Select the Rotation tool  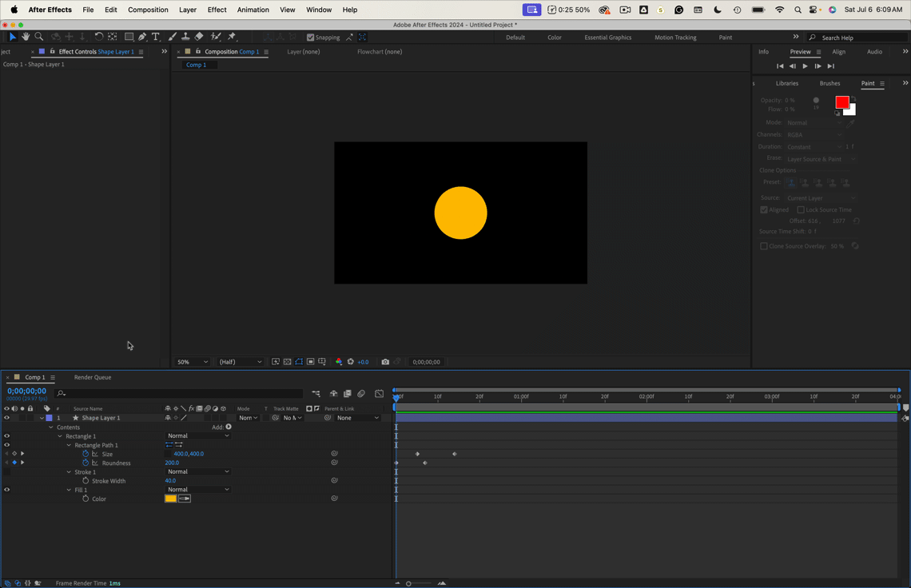(98, 36)
